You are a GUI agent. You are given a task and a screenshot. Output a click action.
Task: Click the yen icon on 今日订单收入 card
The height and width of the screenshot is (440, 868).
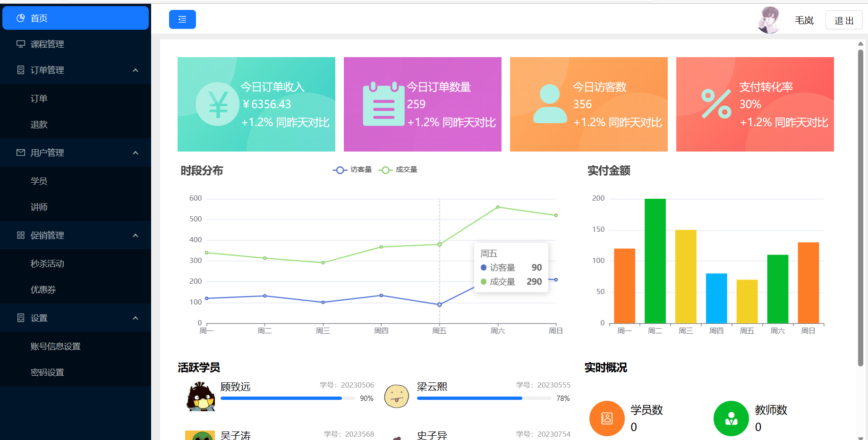(x=218, y=104)
